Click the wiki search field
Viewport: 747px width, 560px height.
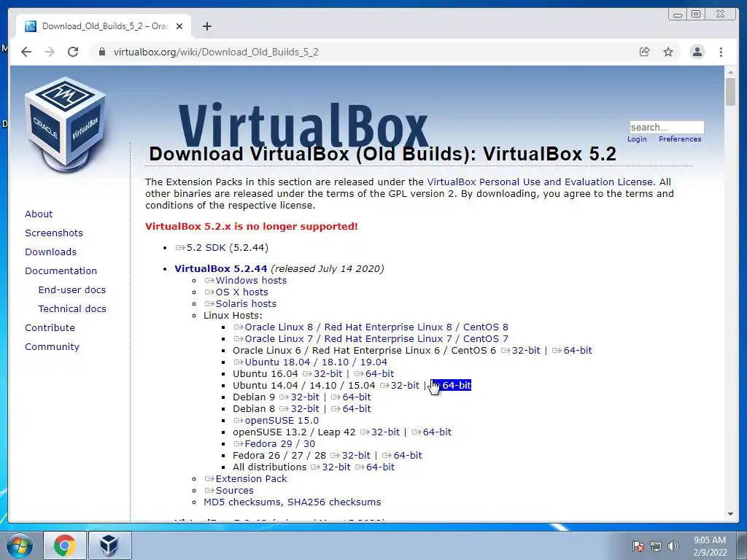[667, 127]
